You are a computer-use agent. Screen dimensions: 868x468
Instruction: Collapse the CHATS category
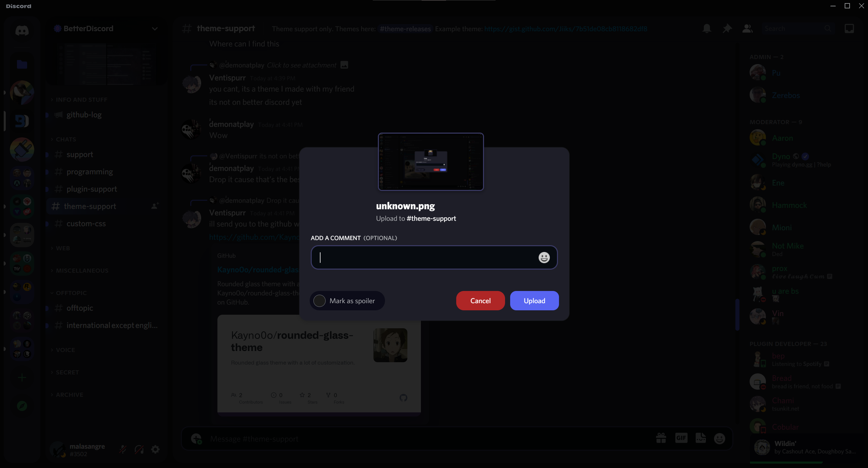[63, 139]
